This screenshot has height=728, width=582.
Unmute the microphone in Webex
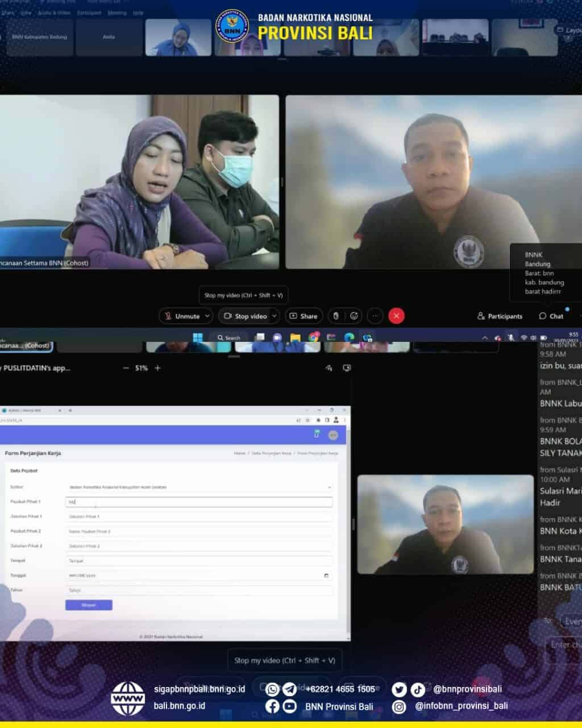click(181, 316)
